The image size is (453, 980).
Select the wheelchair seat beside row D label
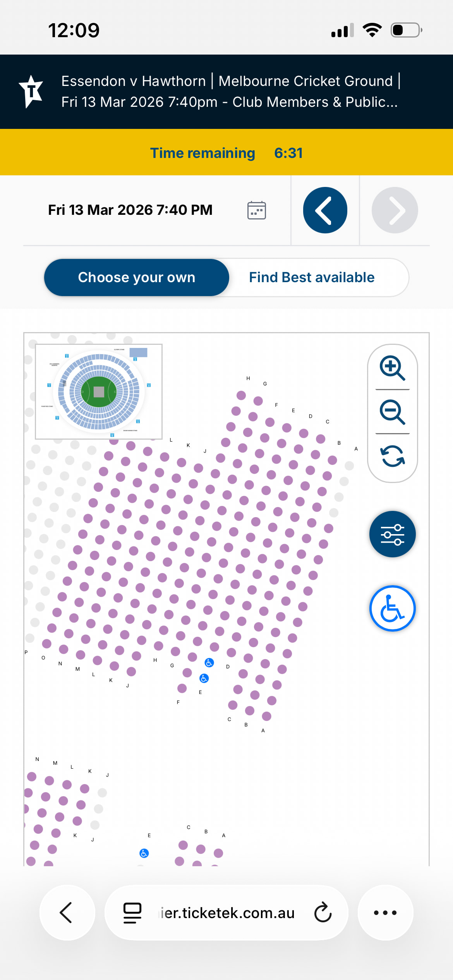coord(209,663)
